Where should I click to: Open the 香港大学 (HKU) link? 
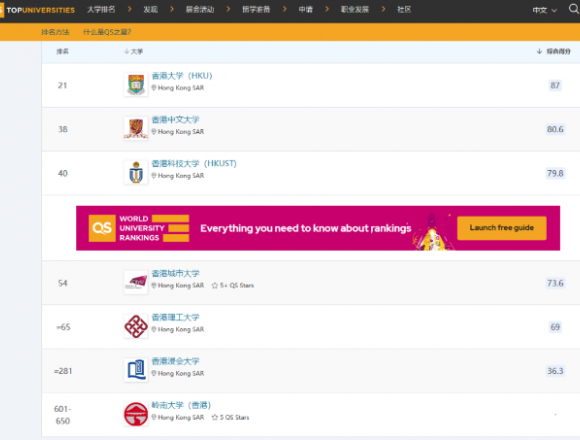[x=182, y=76]
